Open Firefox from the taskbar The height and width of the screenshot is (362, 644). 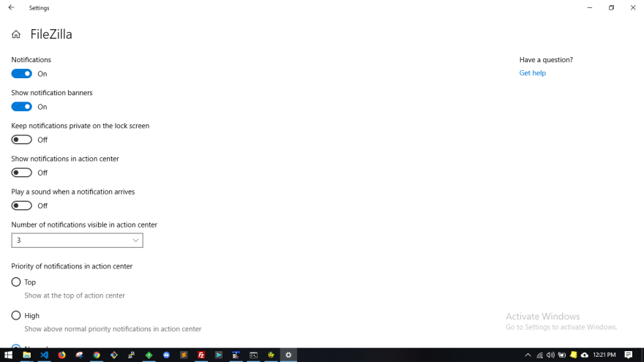[61, 355]
